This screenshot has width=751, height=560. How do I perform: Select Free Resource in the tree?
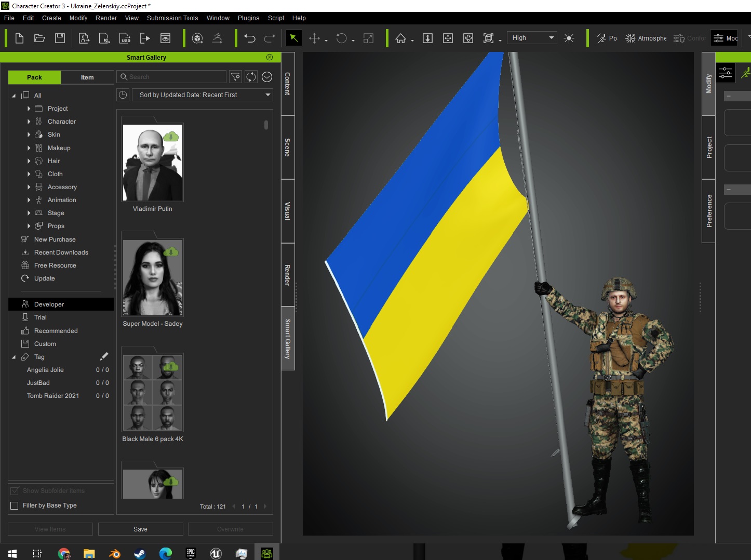pos(55,265)
